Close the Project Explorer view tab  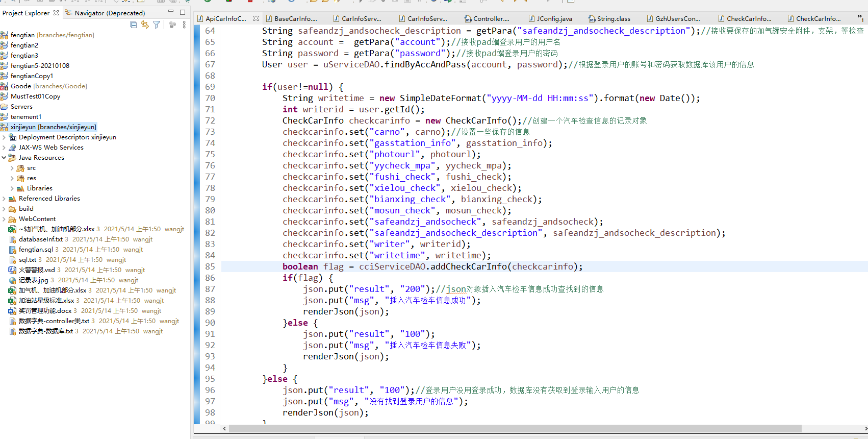coord(56,13)
